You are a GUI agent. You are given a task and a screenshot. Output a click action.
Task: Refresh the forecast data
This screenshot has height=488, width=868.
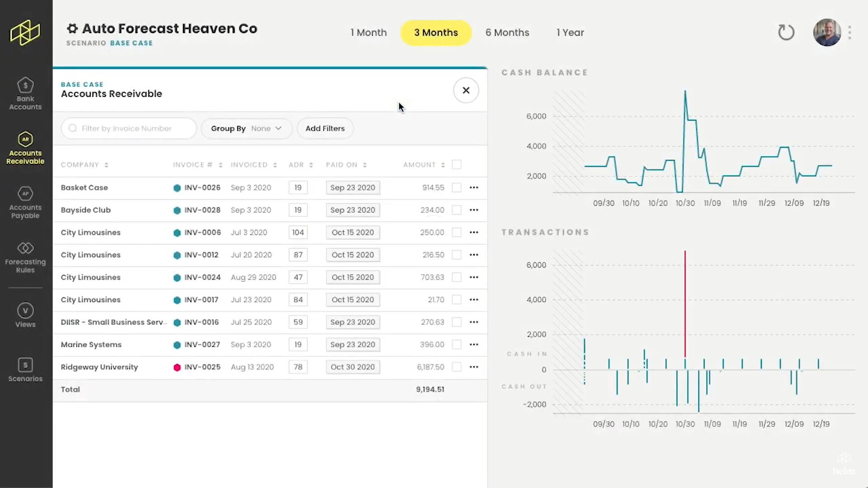pos(786,32)
